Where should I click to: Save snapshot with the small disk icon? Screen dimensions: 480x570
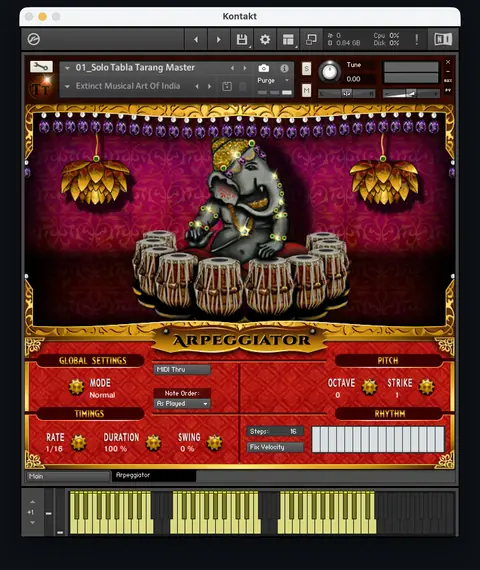click(227, 87)
